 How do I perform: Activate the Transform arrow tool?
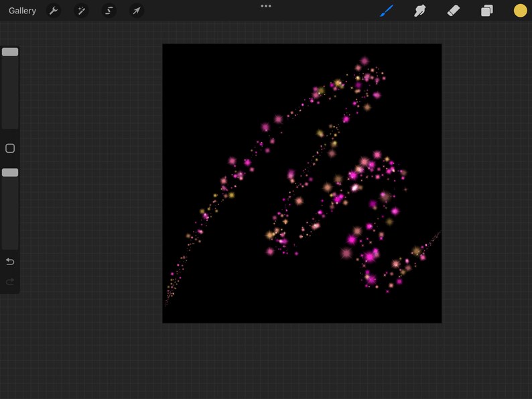(x=137, y=11)
